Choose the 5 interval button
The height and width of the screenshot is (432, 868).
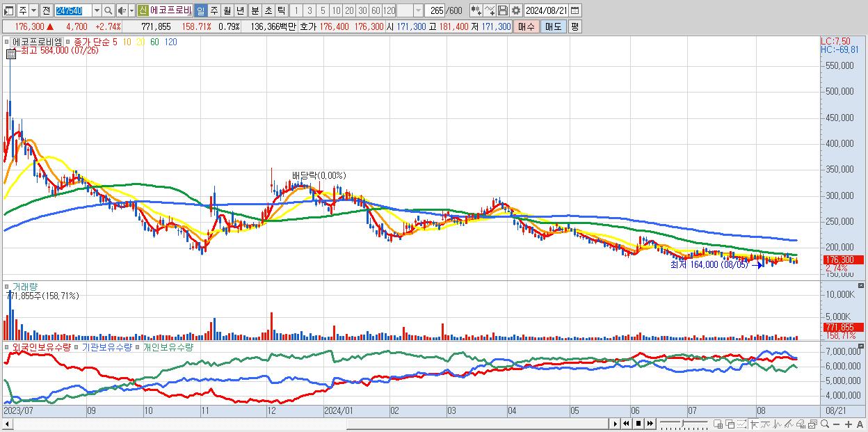[x=323, y=10]
